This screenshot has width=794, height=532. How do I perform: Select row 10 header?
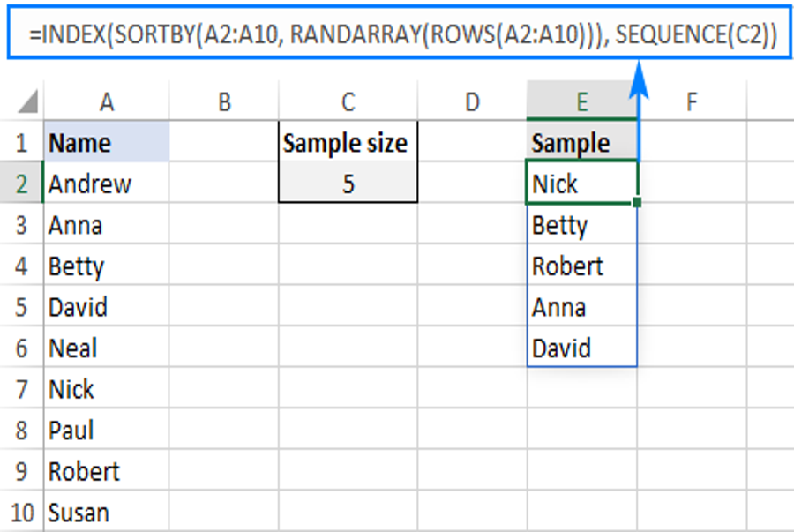(x=21, y=513)
